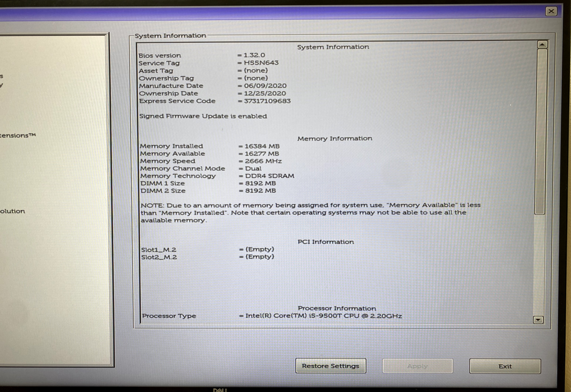Select the "Memory Channel Mode" label
Screen dimensions: 571x392
[182, 169]
